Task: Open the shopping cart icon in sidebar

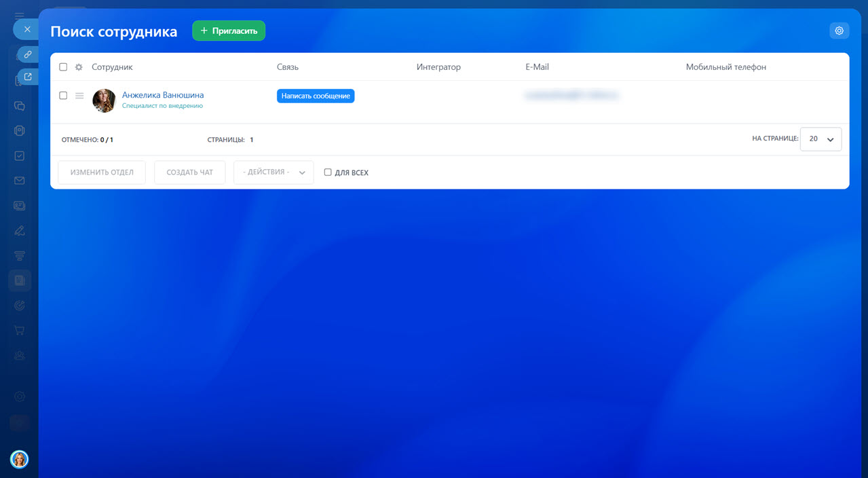Action: 20,330
